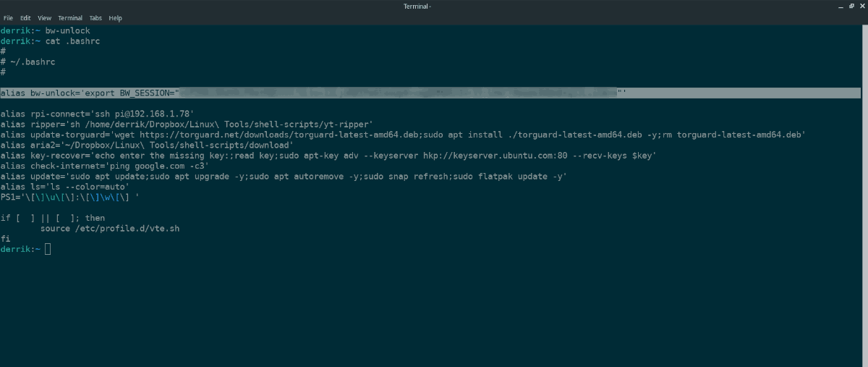This screenshot has width=868, height=367.
Task: Click the cursor block at the prompt
Action: tap(48, 249)
